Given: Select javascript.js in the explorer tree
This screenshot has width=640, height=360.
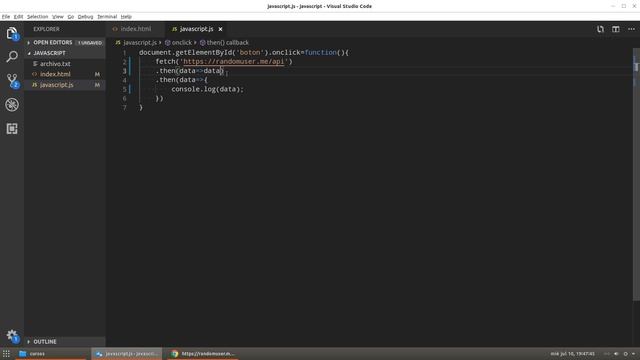Looking at the screenshot, I should click(57, 85).
